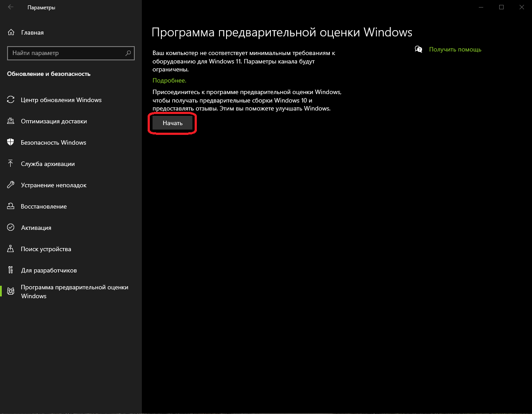
Task: Click the Центр обновления Windows refresh icon
Action: coord(11,100)
